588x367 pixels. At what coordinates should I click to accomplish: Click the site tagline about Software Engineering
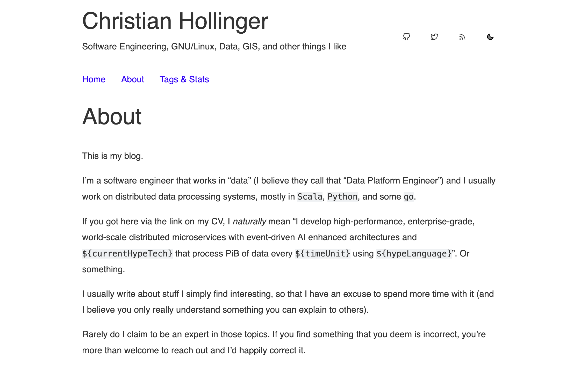(214, 47)
